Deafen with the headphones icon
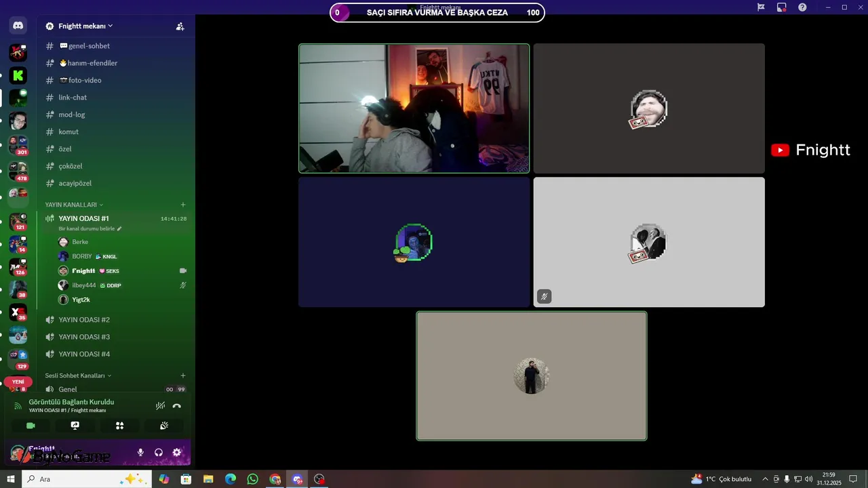This screenshot has height=488, width=868. coord(159,453)
